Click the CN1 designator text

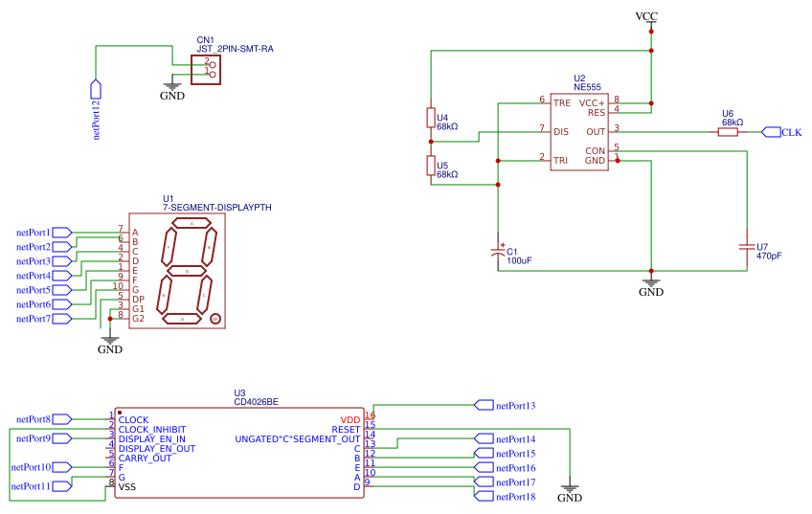[x=205, y=40]
